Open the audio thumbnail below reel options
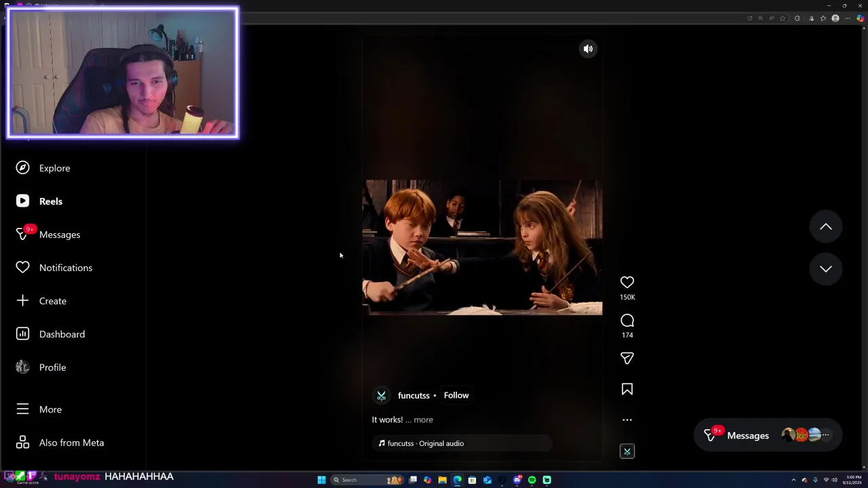Image resolution: width=868 pixels, height=488 pixels. (627, 451)
